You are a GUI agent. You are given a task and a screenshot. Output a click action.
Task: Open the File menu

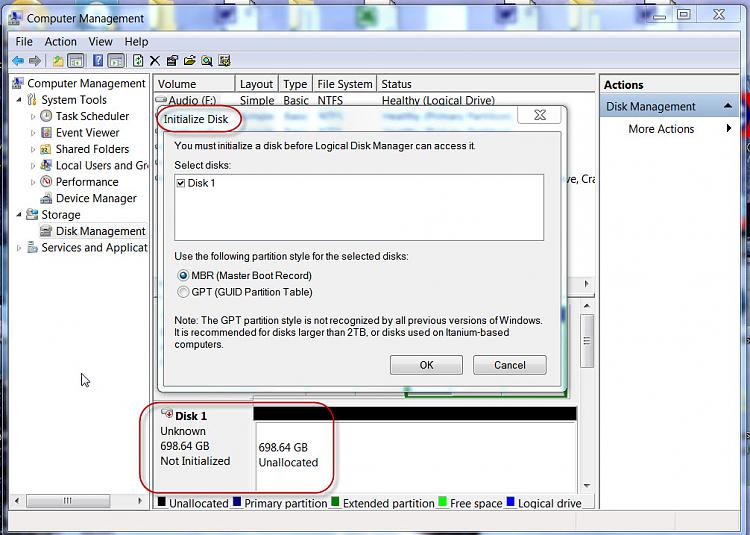click(x=24, y=42)
